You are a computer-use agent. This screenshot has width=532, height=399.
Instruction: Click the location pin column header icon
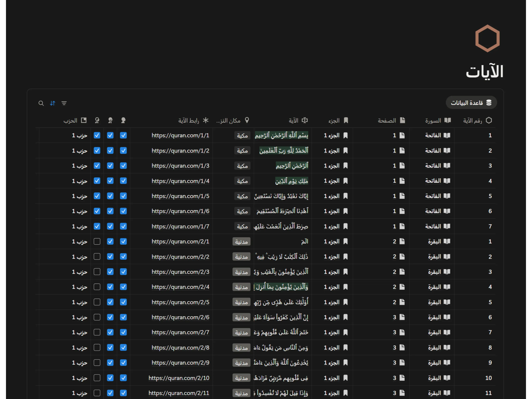click(x=247, y=120)
